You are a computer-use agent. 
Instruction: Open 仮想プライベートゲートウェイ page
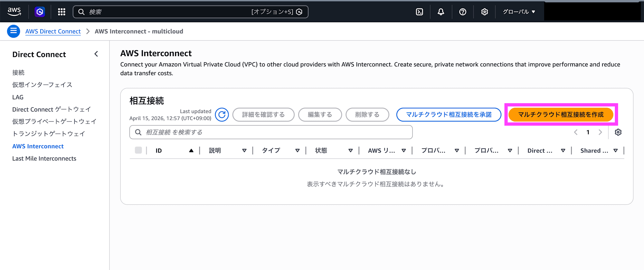pyautogui.click(x=54, y=121)
